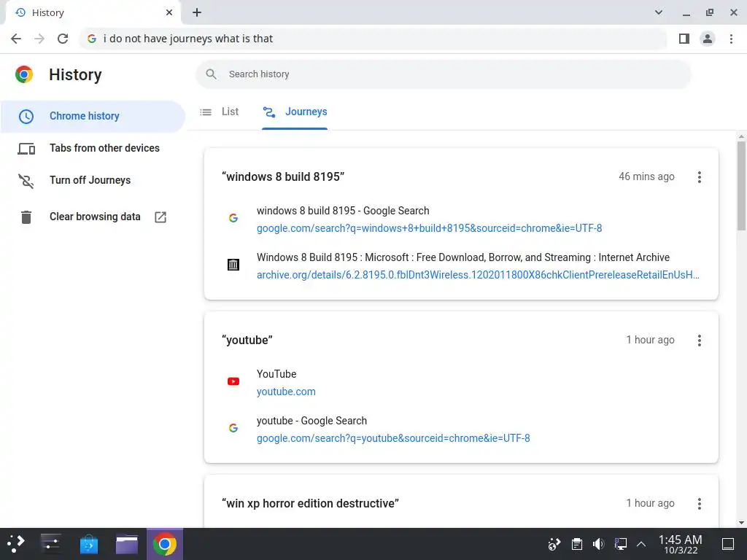Click the YouTube favicon
This screenshot has width=747, height=560.
[x=233, y=381]
